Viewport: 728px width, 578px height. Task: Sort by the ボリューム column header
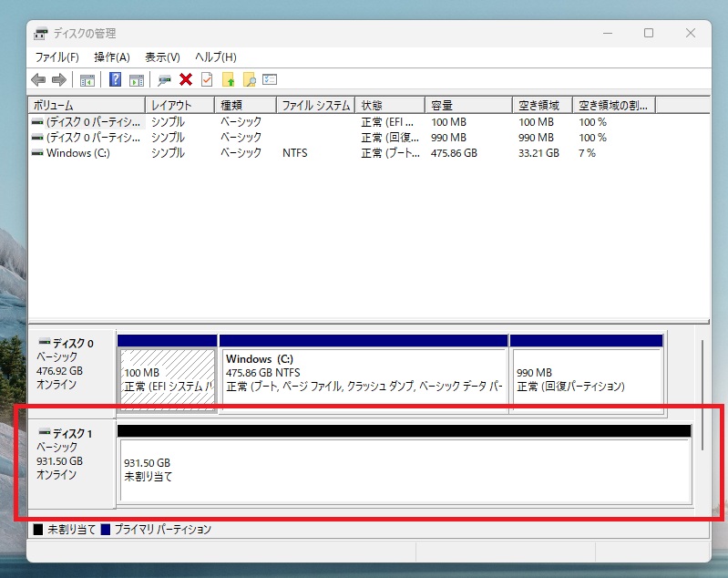pos(87,106)
